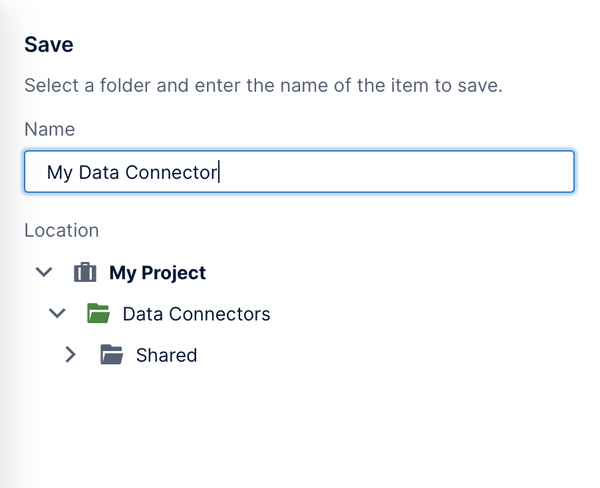600x488 pixels.
Task: Collapse the My Project tree node
Action: tap(44, 273)
